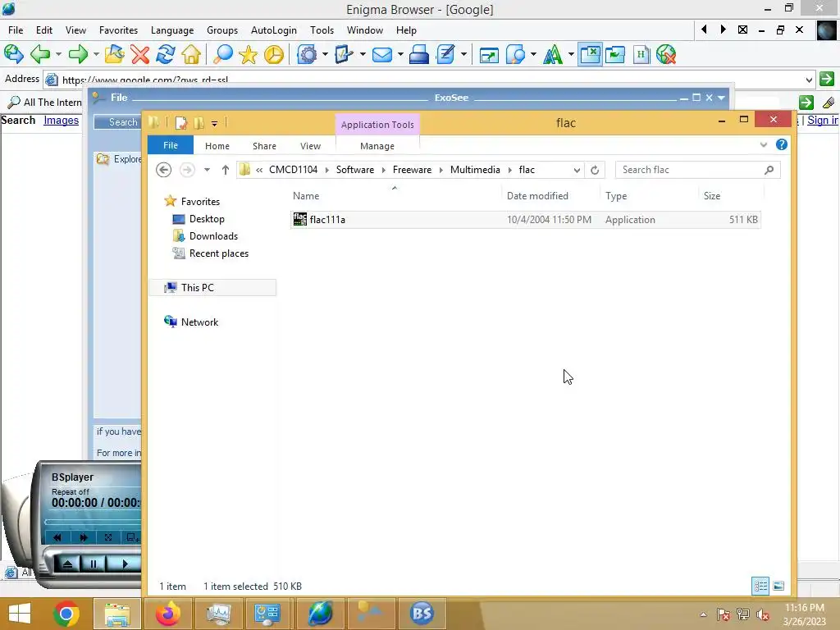Image resolution: width=840 pixels, height=630 pixels.
Task: Sort by the Date modified column header
Action: tap(537, 196)
